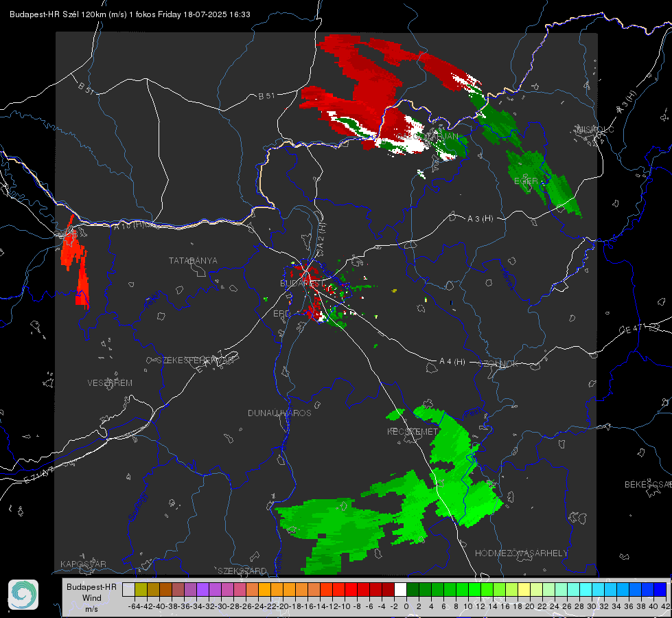Pick the dark green swatch between 0 and 2

point(413,589)
